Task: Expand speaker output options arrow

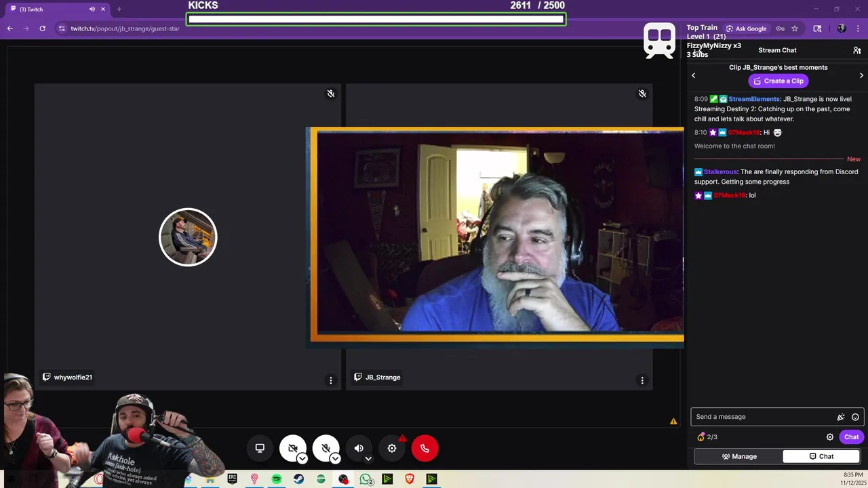Action: (368, 459)
